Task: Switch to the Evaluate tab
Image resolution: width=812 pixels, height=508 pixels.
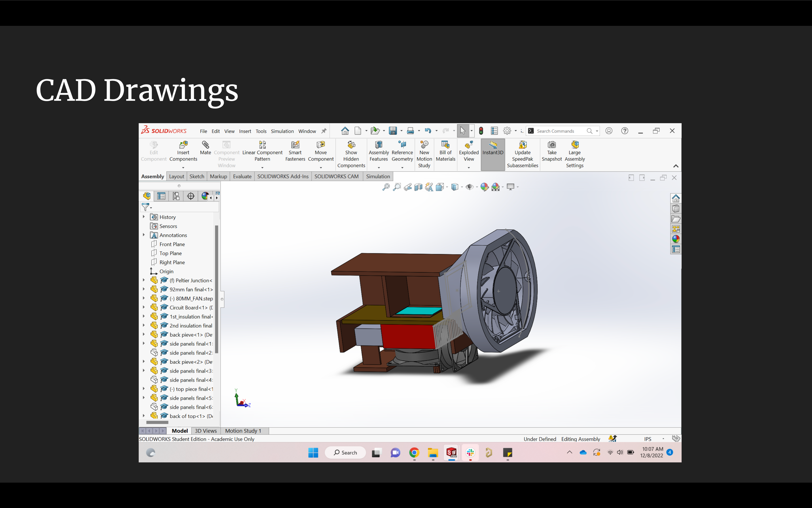Action: pyautogui.click(x=242, y=176)
